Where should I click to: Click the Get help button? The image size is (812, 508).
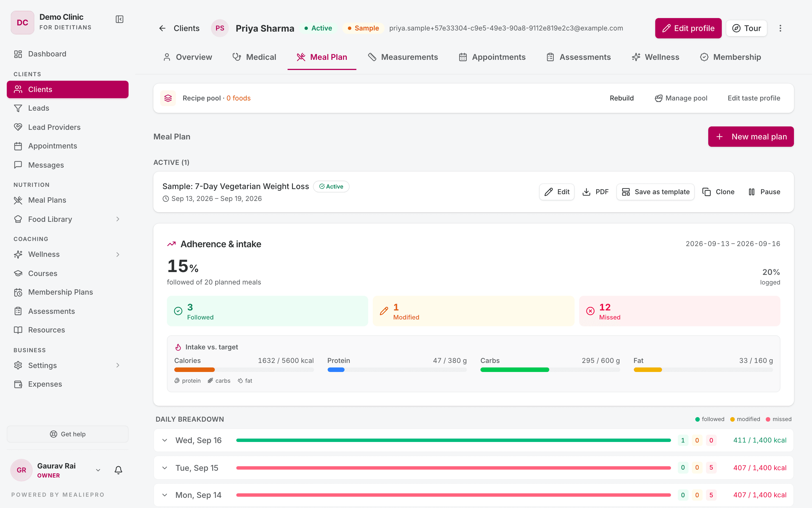tap(67, 434)
